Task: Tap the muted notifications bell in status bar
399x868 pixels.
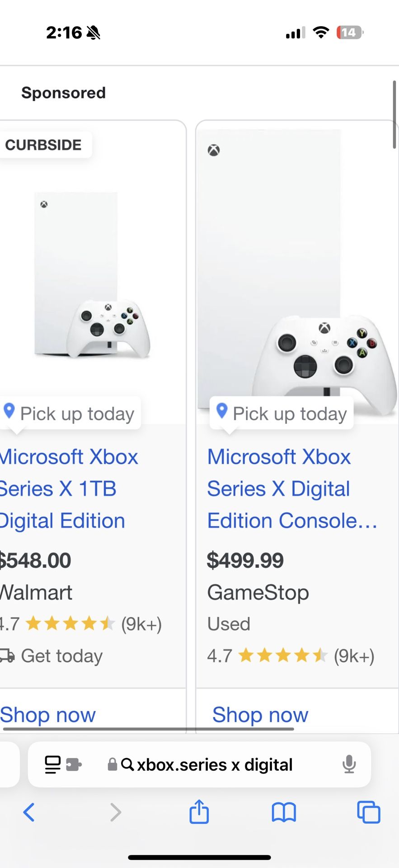Action: pos(94,33)
